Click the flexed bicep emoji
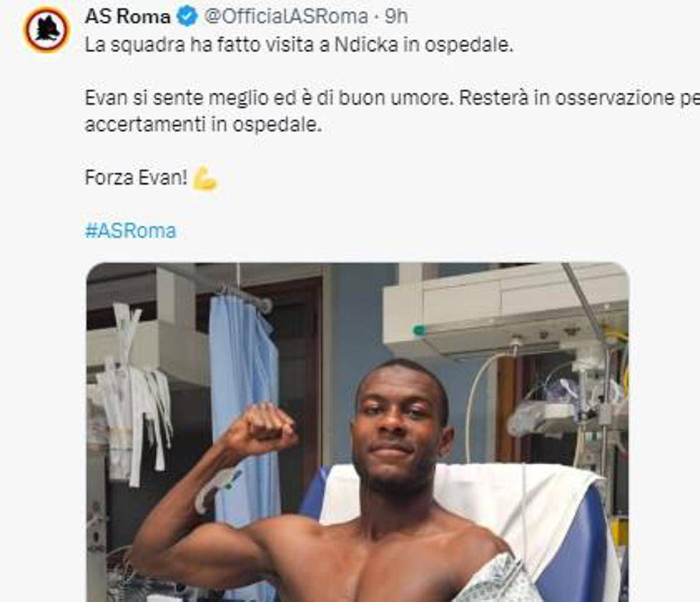Screen dimensions: 700x602 tap(205, 178)
